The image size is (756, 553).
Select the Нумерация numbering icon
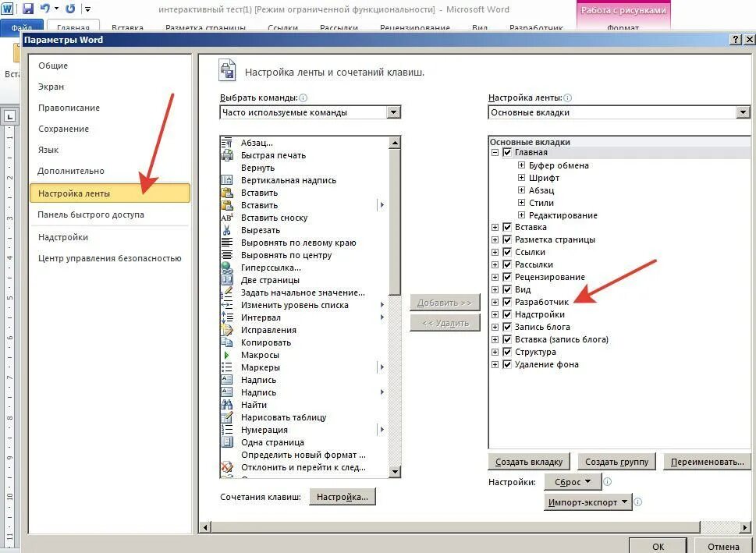[226, 430]
